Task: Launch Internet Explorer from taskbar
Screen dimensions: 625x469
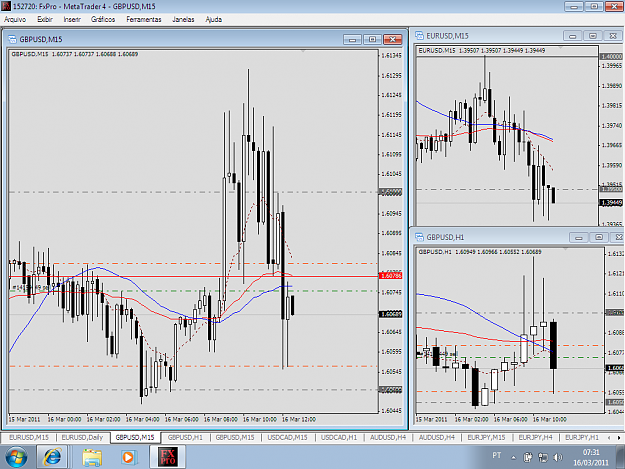Action: click(x=52, y=457)
